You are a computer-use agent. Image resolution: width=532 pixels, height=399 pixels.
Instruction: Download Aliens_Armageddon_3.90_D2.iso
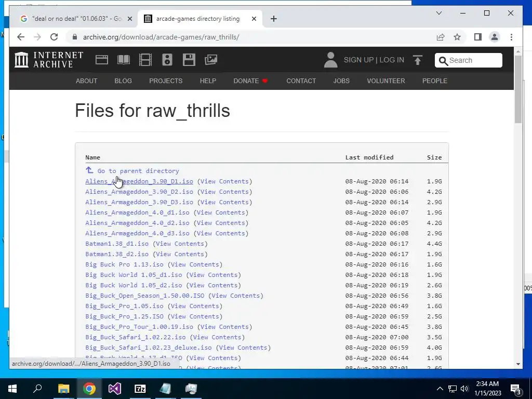139,192
